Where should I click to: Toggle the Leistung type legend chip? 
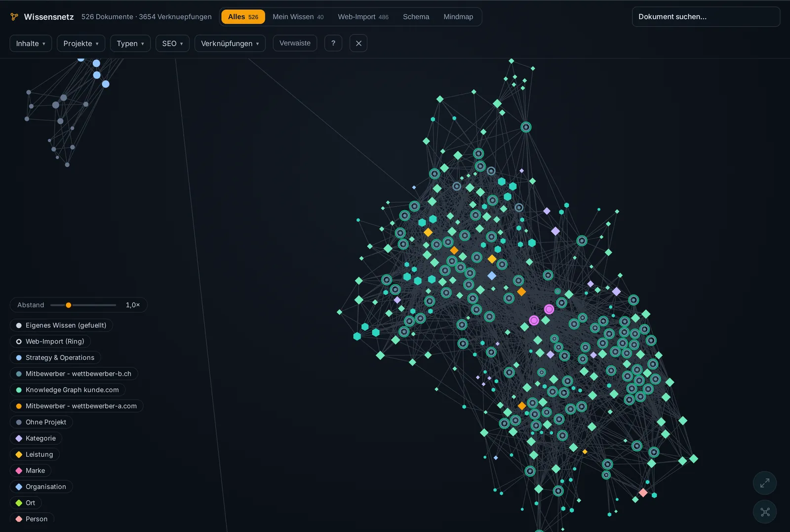click(35, 455)
